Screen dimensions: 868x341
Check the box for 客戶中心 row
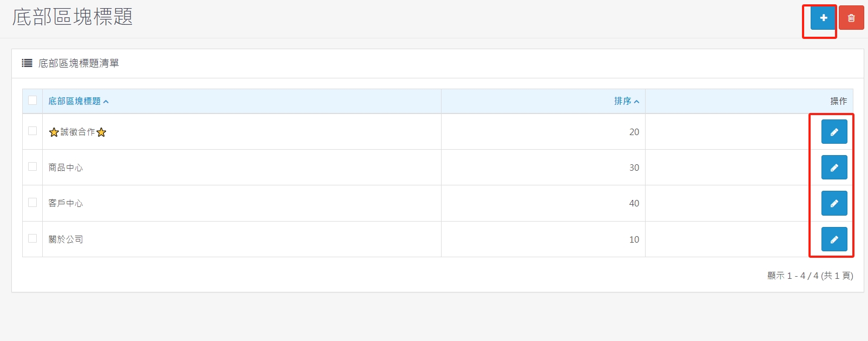(32, 202)
